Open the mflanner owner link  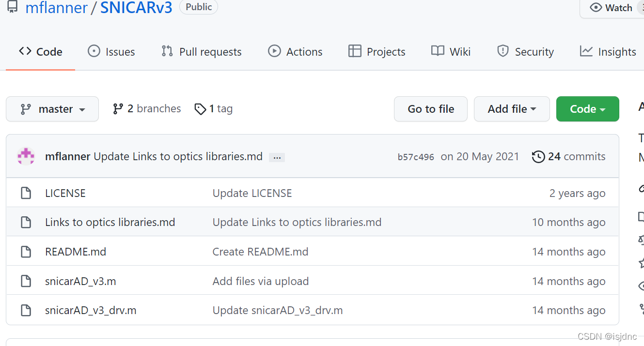click(57, 7)
